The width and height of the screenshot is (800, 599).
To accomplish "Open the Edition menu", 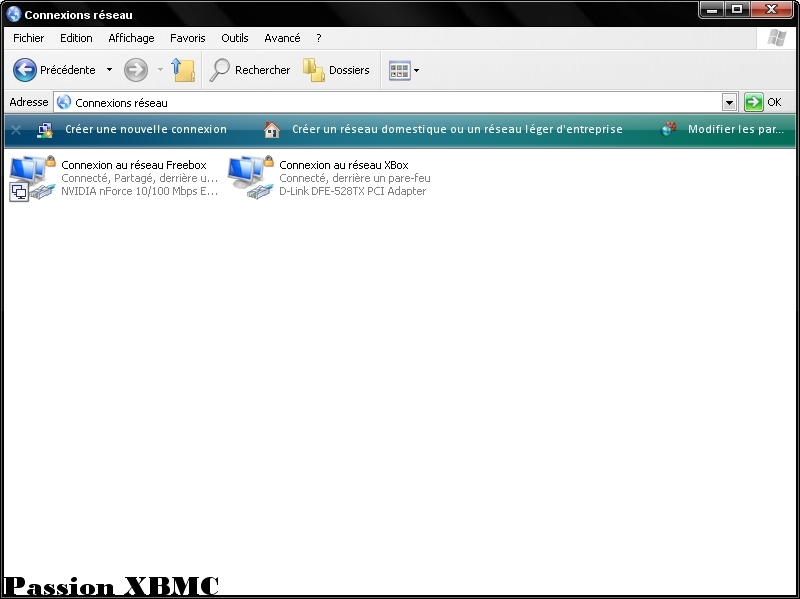I will (x=76, y=38).
